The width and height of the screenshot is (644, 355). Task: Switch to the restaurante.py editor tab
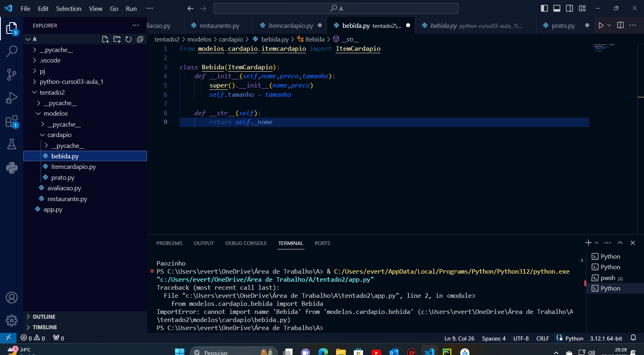[219, 25]
